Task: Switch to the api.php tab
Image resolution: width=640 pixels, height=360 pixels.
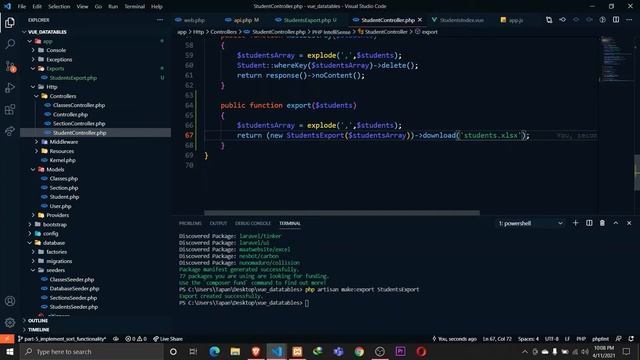Action: coord(242,20)
